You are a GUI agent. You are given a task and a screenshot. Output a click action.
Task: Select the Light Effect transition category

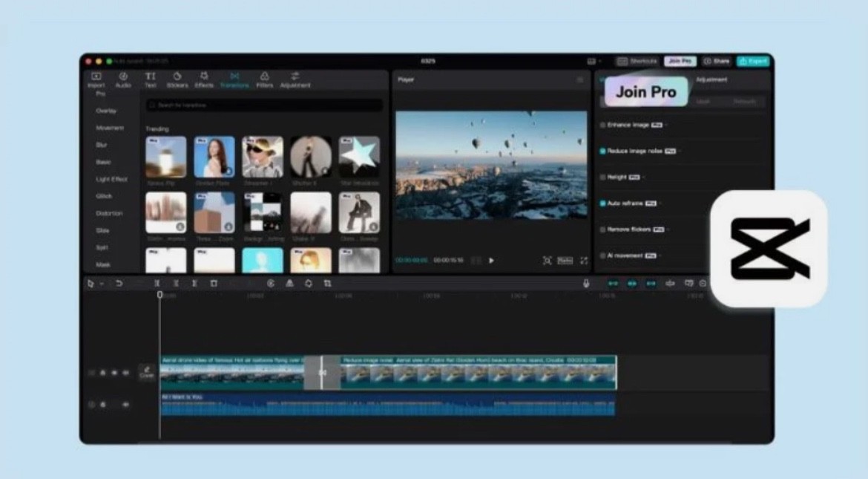[x=111, y=179]
